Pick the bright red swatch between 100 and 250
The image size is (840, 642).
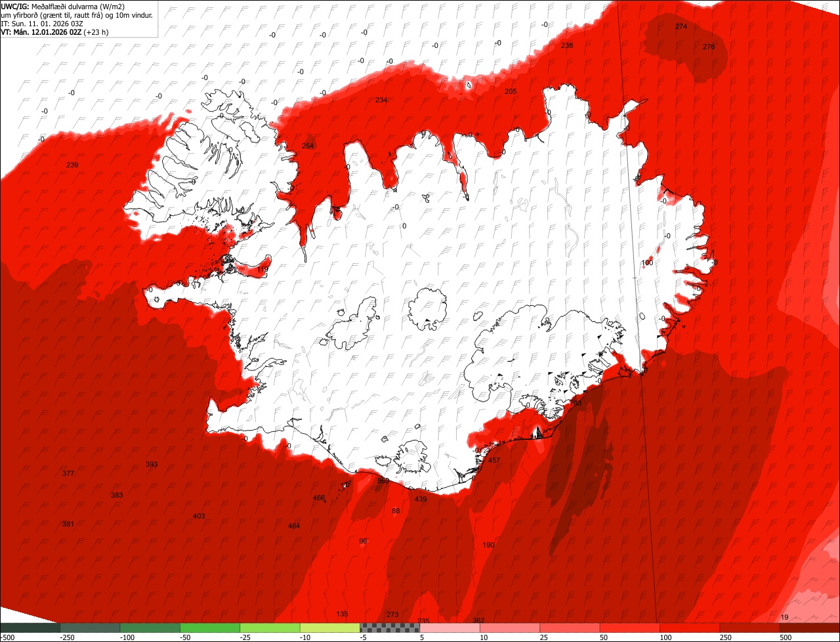[690, 628]
